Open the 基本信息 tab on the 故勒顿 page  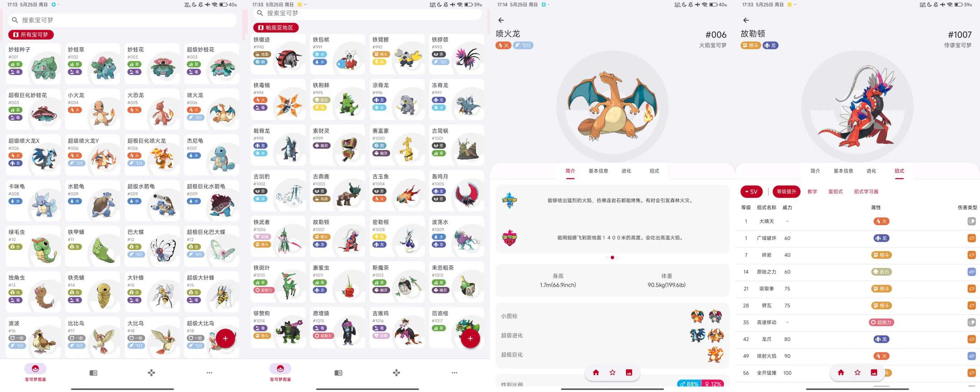click(x=843, y=171)
